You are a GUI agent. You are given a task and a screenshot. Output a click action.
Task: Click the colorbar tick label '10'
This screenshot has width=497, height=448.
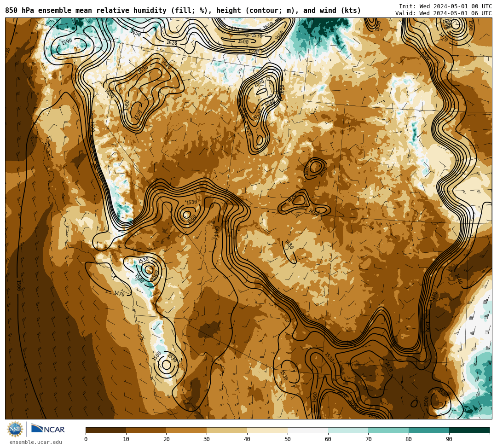click(126, 439)
